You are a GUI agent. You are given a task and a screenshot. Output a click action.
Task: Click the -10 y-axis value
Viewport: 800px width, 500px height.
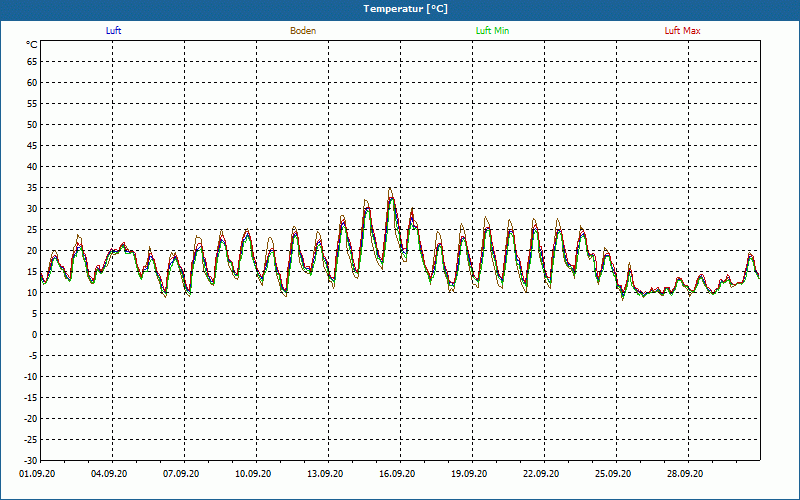coord(31,377)
